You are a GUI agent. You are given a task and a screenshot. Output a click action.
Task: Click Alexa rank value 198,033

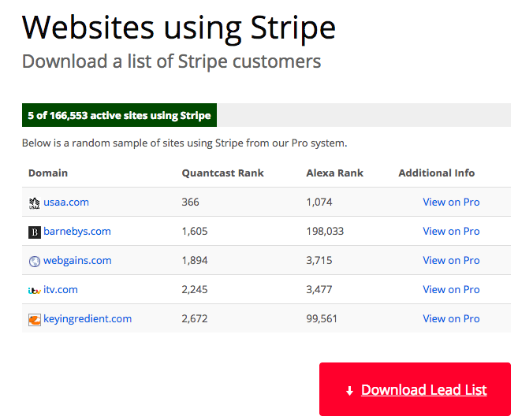[325, 231]
